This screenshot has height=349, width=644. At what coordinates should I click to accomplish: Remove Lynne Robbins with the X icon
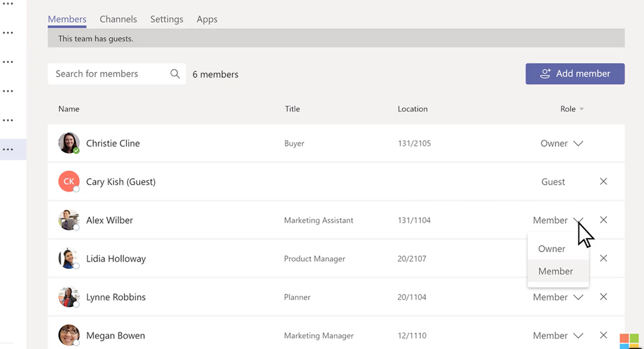[x=603, y=297]
